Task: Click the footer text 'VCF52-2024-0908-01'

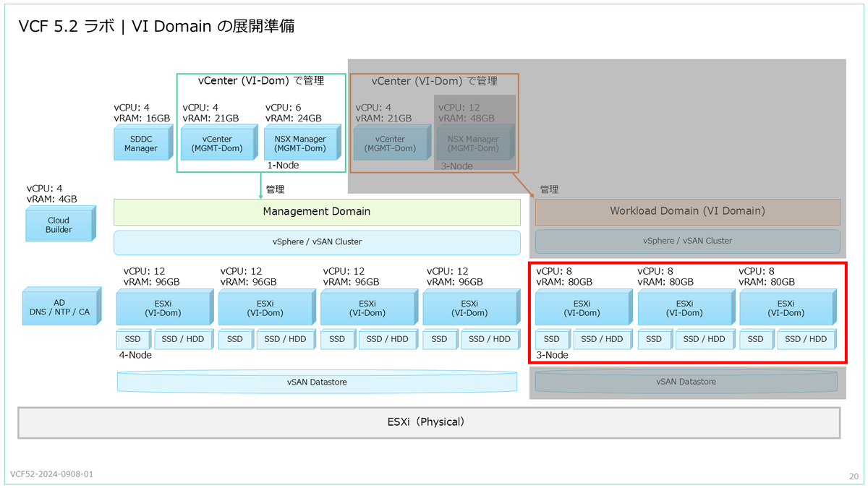Action: point(51,474)
